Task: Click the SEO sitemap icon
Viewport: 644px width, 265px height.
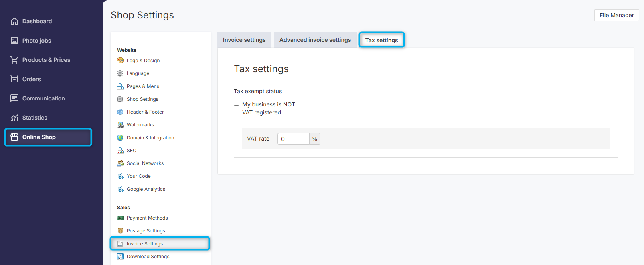Action: click(x=120, y=151)
